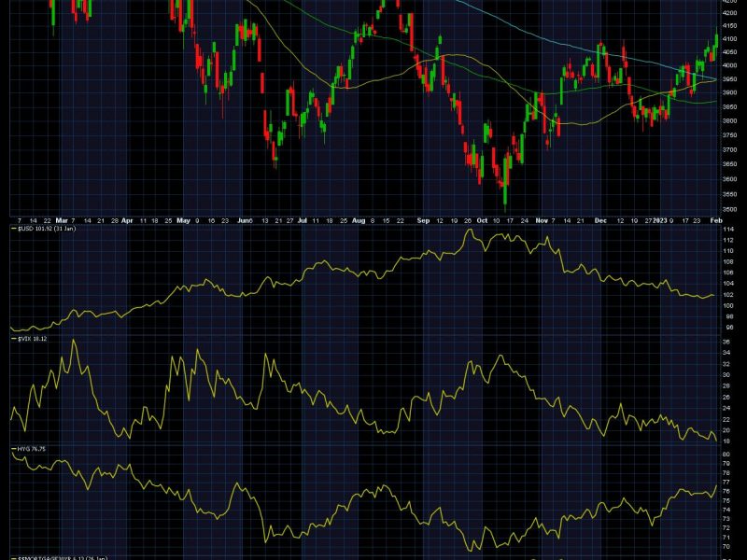Image resolution: width=747 pixels, height=560 pixels.
Task: Choose the 32 value on VIX scale
Action: (726, 364)
